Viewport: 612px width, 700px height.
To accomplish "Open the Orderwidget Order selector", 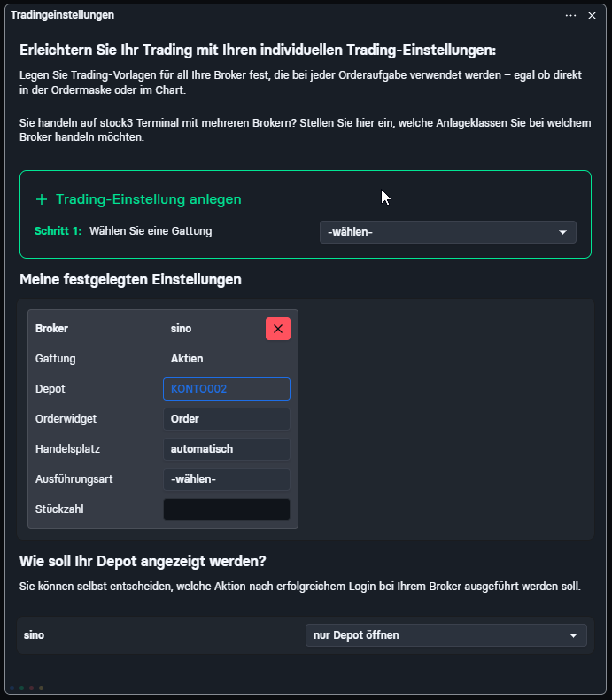I will tap(227, 419).
